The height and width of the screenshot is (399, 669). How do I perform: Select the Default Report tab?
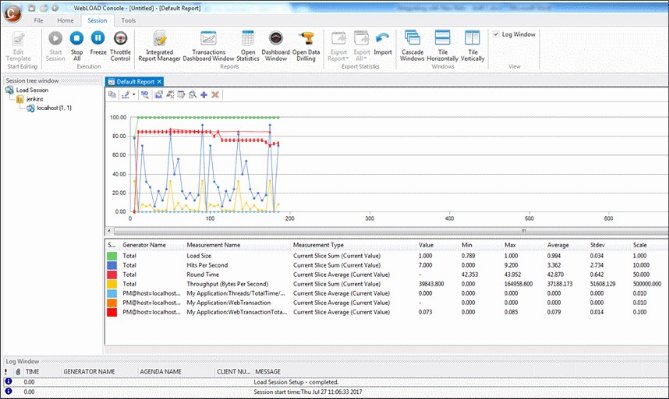coord(134,82)
